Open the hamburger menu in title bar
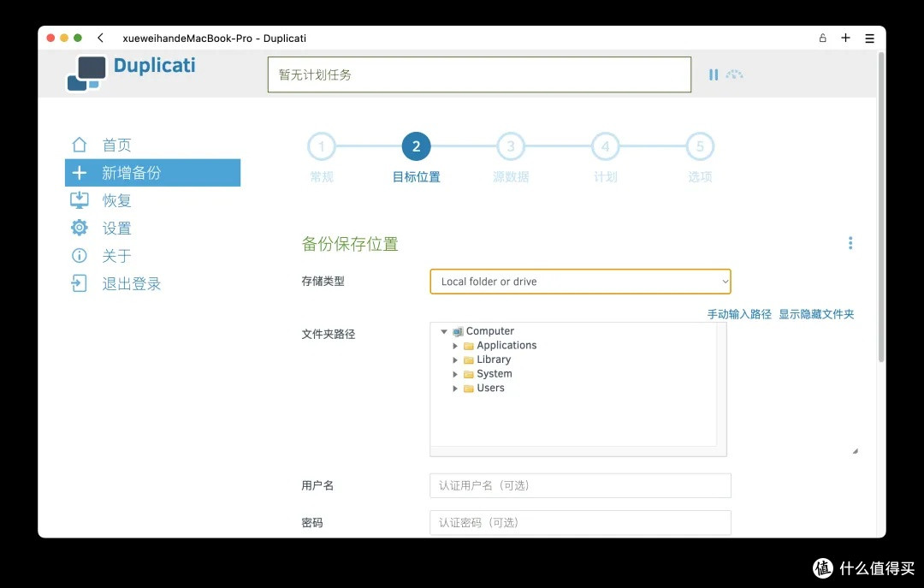The height and width of the screenshot is (588, 924). pos(869,39)
